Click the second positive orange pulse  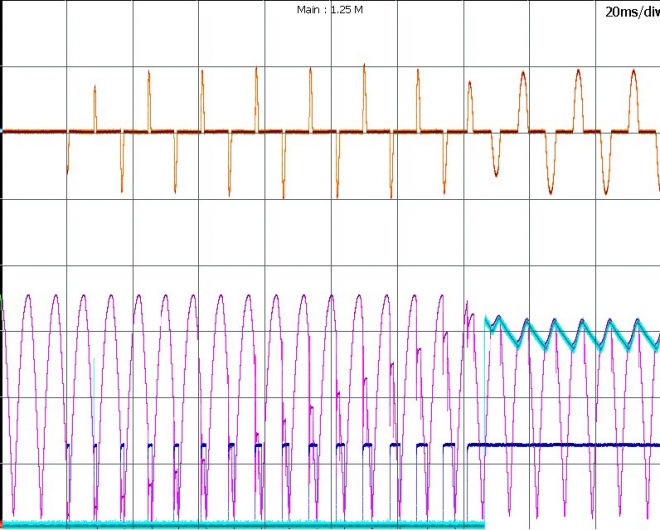point(148,78)
